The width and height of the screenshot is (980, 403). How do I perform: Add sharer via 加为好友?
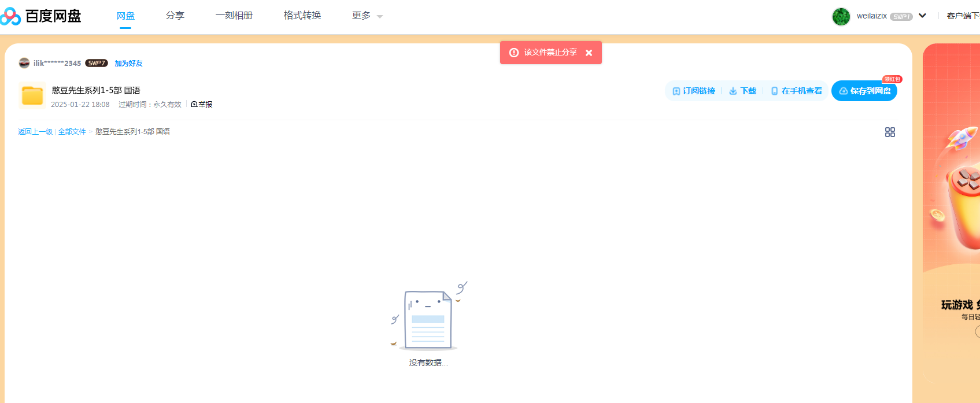click(128, 64)
